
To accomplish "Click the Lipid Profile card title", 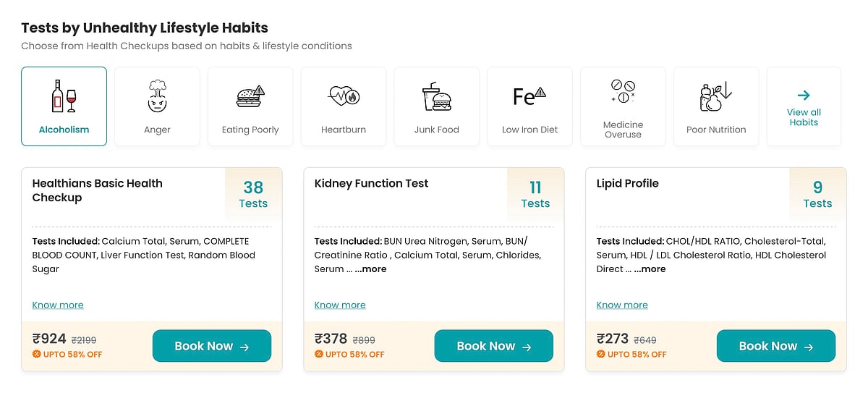I will coord(627,184).
